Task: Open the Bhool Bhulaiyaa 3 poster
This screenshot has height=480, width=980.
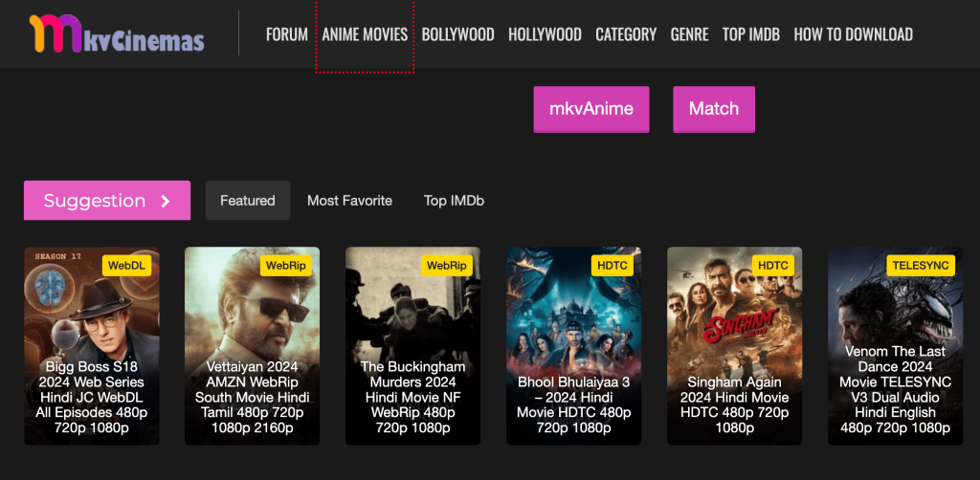Action: (574, 346)
